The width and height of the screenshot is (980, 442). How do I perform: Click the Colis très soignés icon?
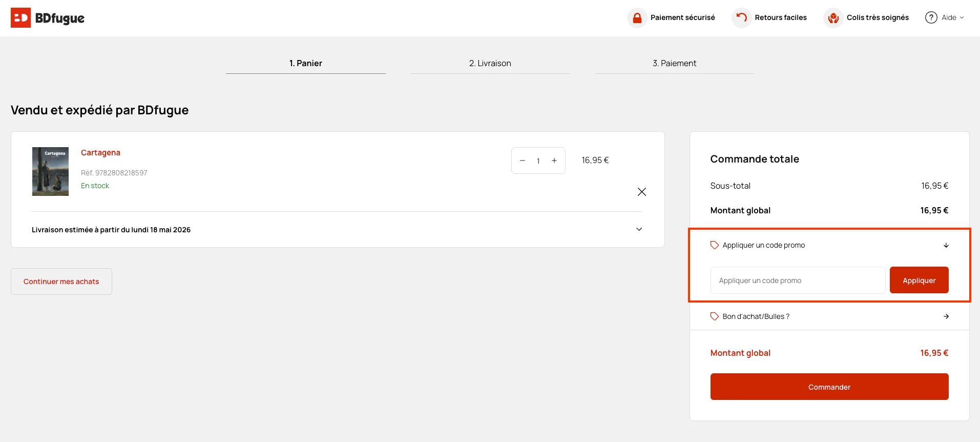coord(833,18)
